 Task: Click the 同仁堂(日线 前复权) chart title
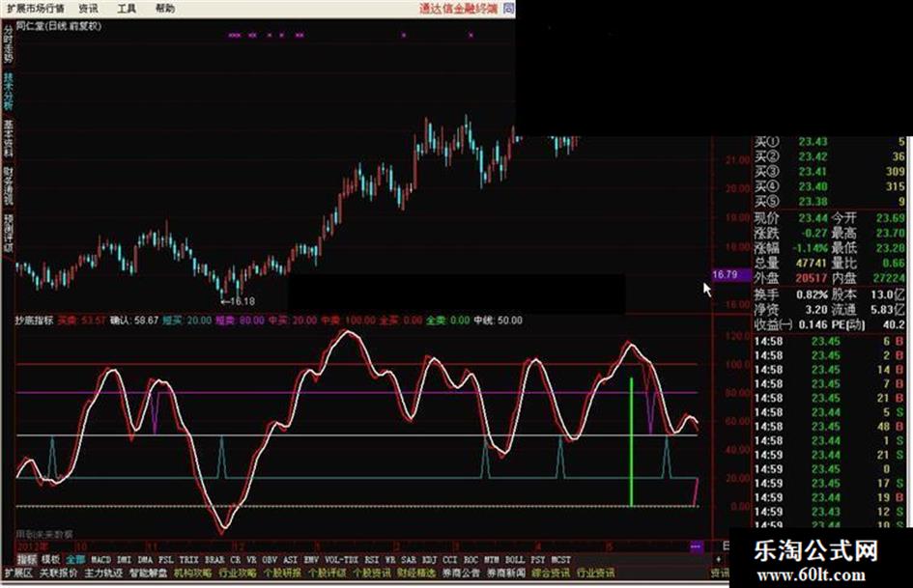click(59, 26)
